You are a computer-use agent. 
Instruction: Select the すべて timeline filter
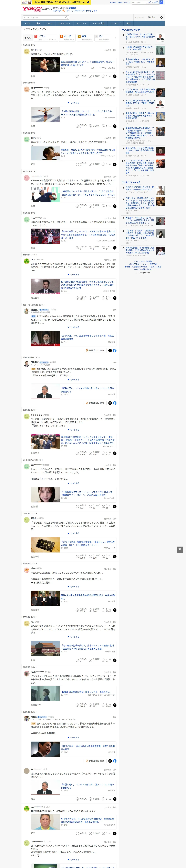pyautogui.click(x=28, y=38)
